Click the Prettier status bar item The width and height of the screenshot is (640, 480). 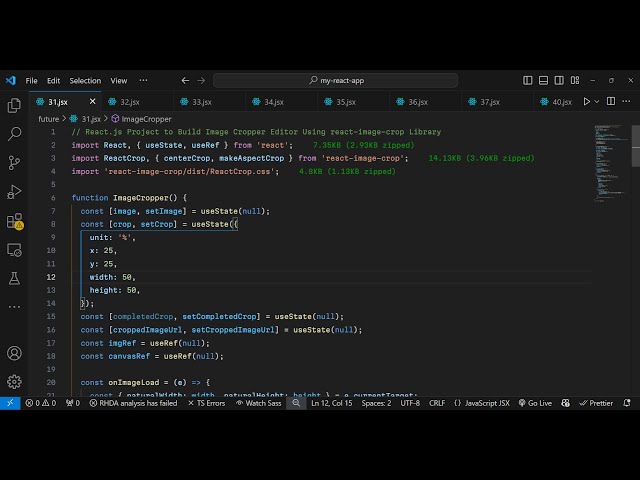tap(596, 403)
